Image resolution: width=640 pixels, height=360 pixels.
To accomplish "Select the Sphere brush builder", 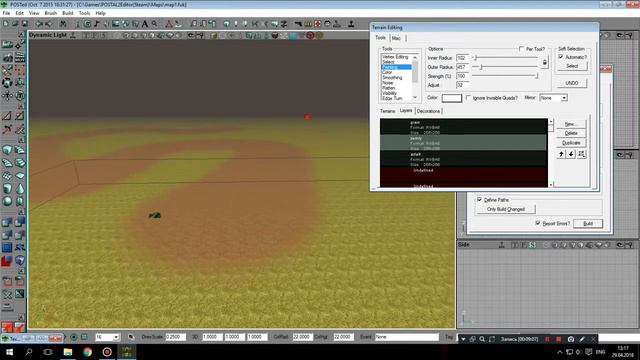I will [7, 201].
